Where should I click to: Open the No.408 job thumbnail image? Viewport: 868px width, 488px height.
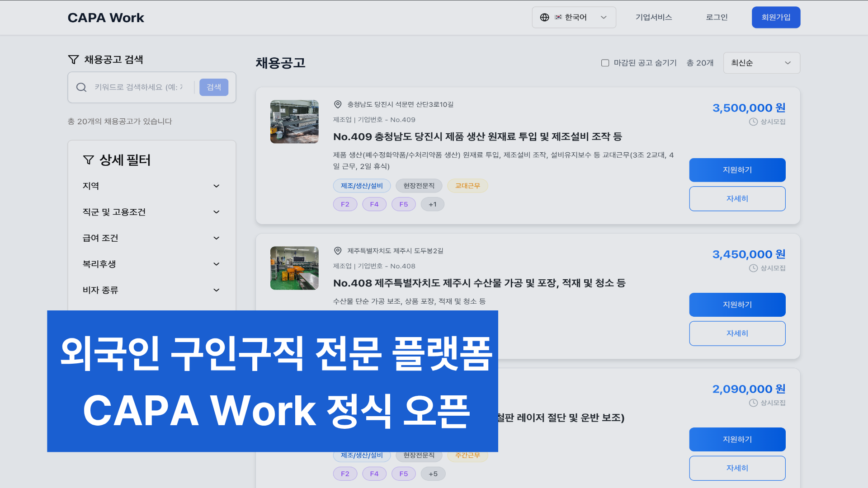coord(294,268)
